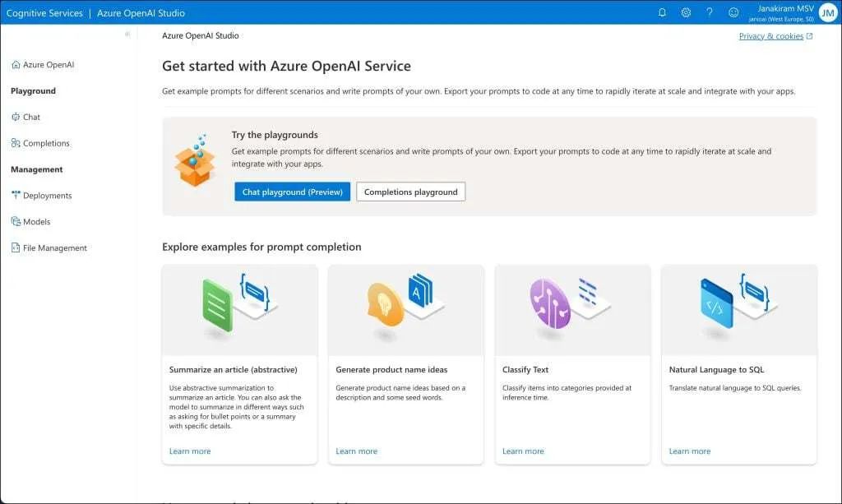Open File Management in the sidebar
Image resolution: width=842 pixels, height=504 pixels.
[x=49, y=248]
